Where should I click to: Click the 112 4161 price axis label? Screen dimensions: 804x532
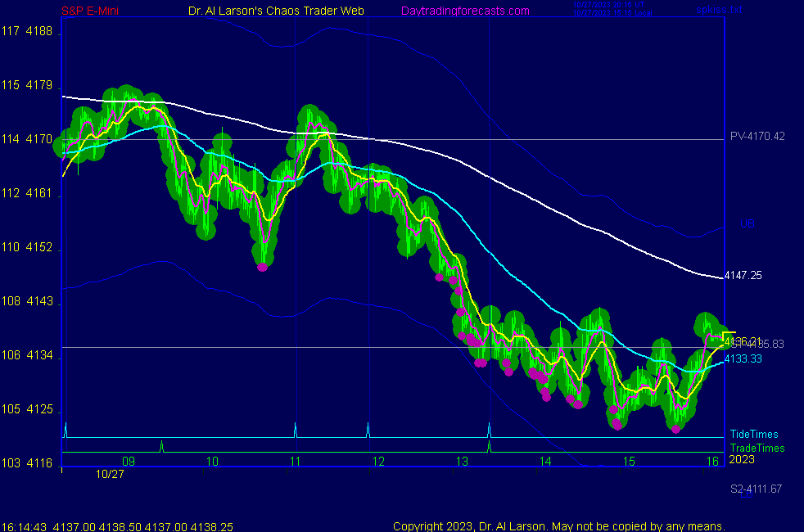27,193
